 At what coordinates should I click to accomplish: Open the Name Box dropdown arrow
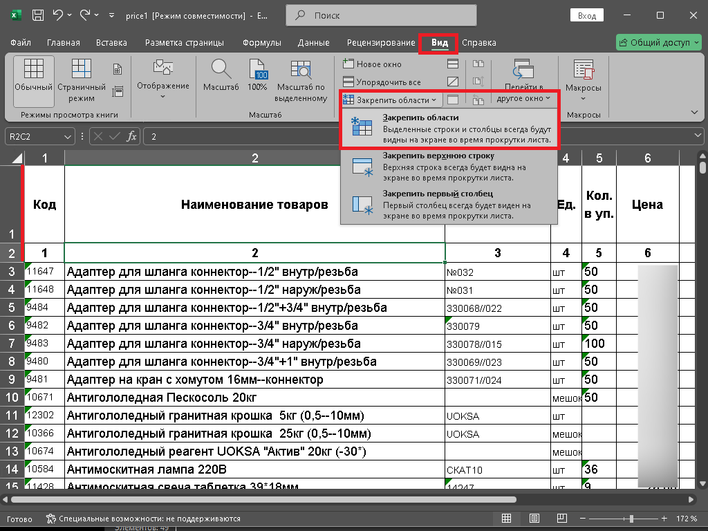click(x=67, y=136)
